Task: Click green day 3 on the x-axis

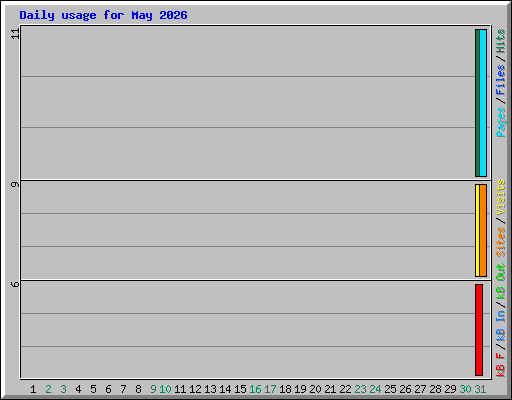Action: coord(63,389)
